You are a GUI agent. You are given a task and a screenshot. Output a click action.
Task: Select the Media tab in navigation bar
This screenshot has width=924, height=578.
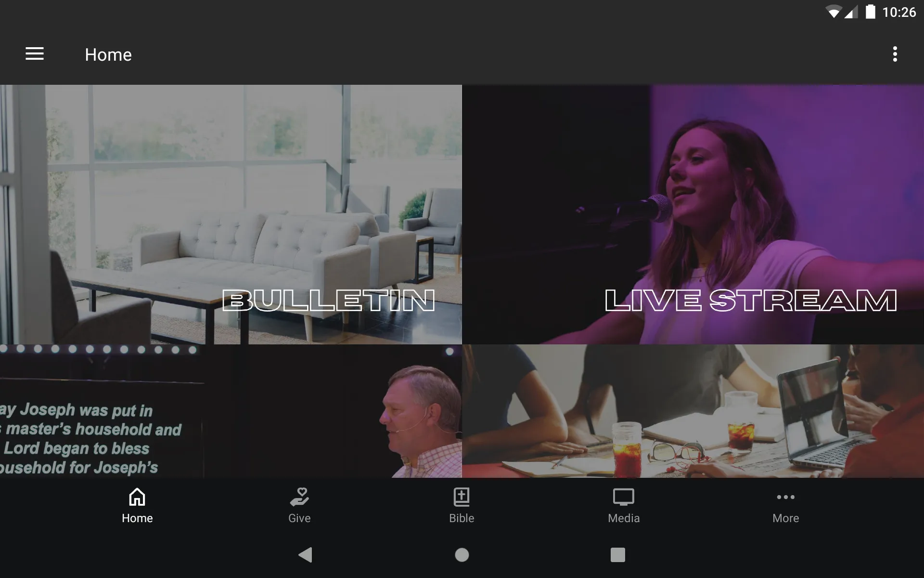[x=623, y=503]
